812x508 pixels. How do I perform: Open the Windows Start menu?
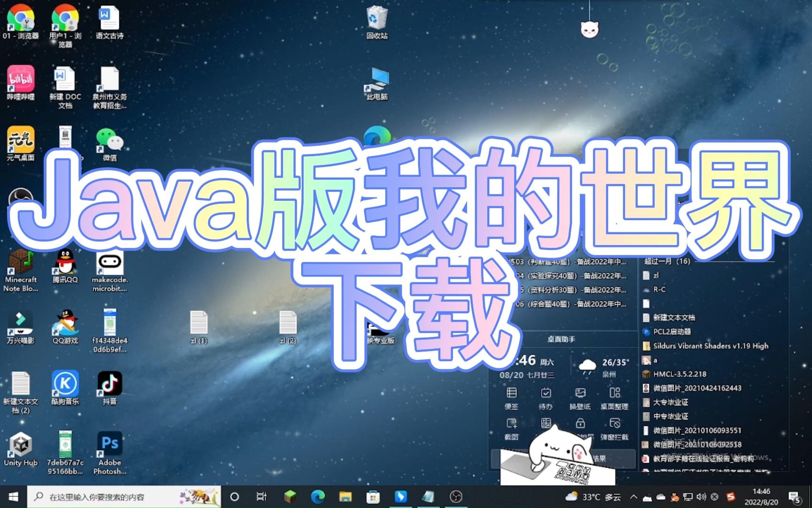coord(13,497)
